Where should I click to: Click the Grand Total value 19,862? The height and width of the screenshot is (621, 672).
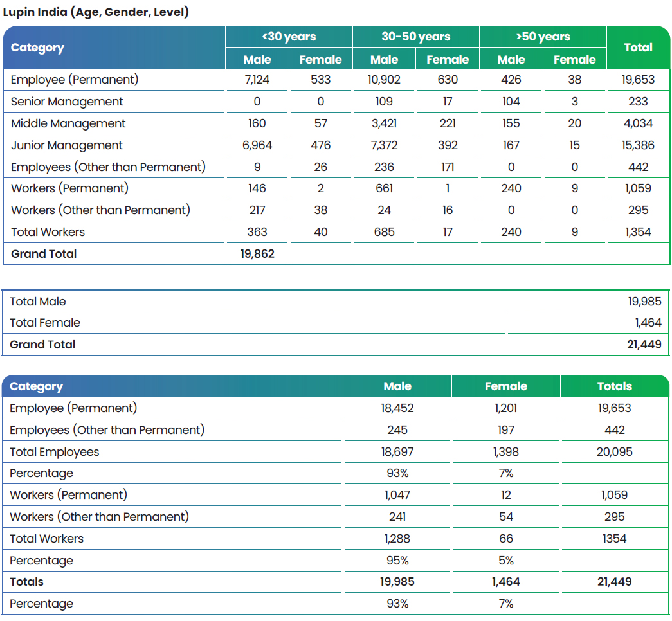[x=257, y=254]
